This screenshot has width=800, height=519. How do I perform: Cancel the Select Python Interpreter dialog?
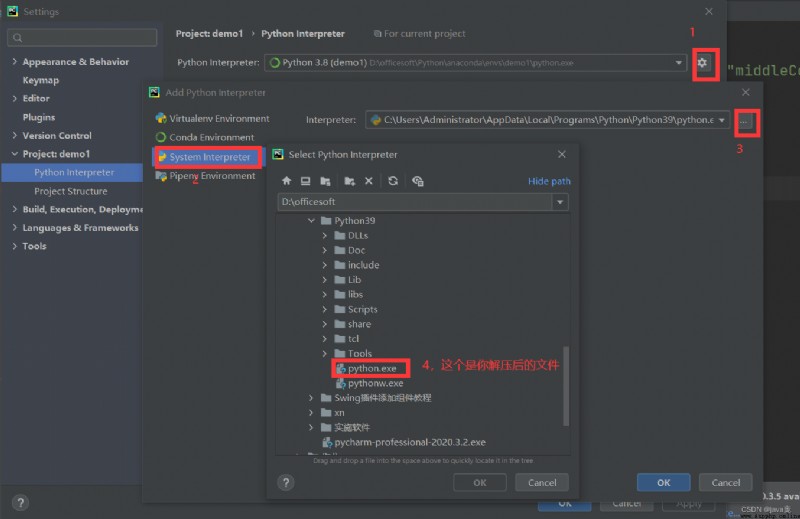click(x=542, y=483)
